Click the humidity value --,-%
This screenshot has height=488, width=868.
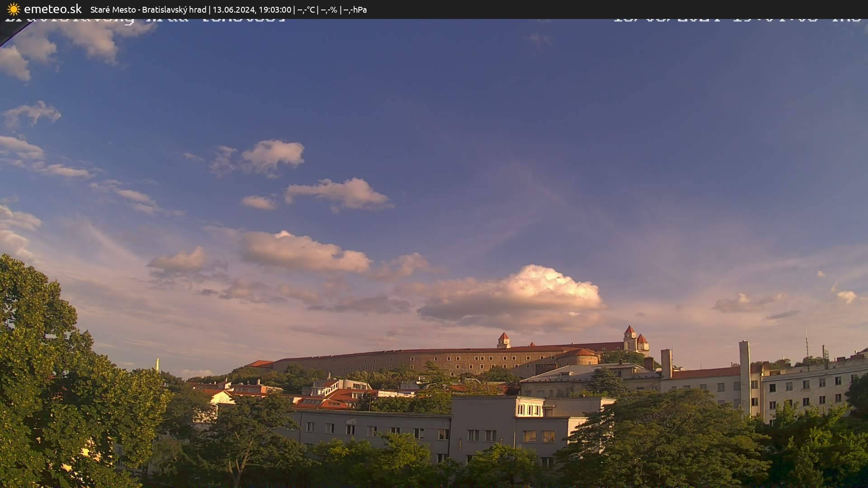click(x=329, y=9)
